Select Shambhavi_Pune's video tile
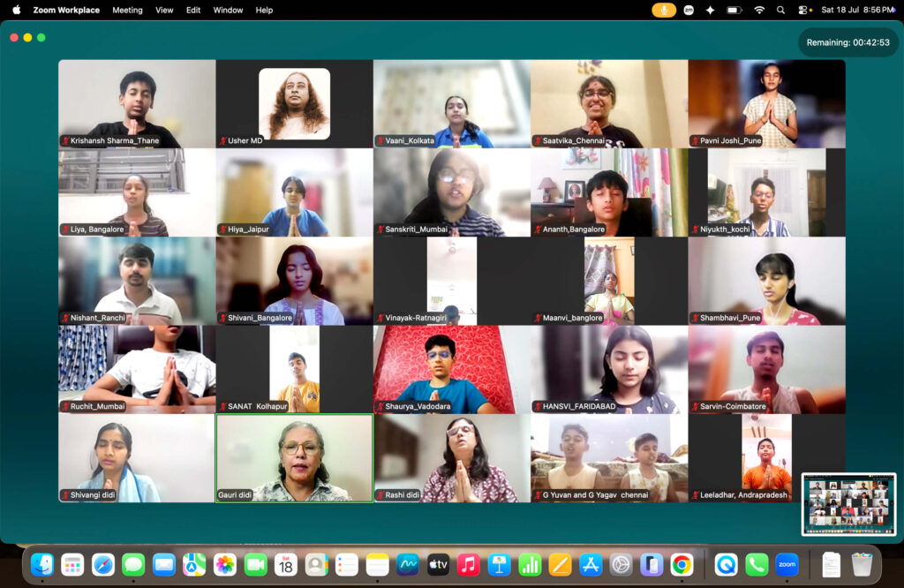The height and width of the screenshot is (588, 904). coord(767,281)
